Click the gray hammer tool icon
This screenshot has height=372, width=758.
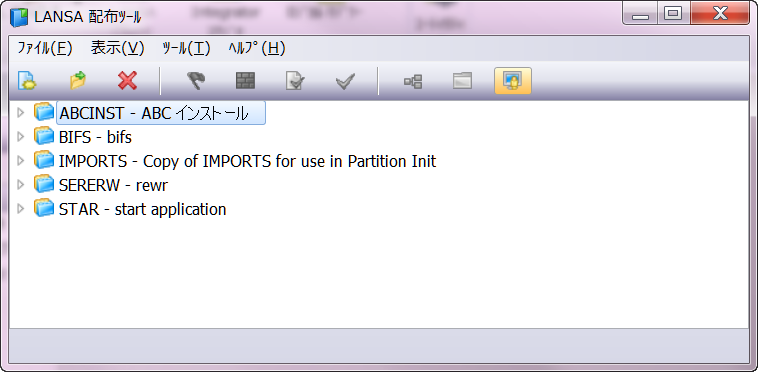[196, 81]
